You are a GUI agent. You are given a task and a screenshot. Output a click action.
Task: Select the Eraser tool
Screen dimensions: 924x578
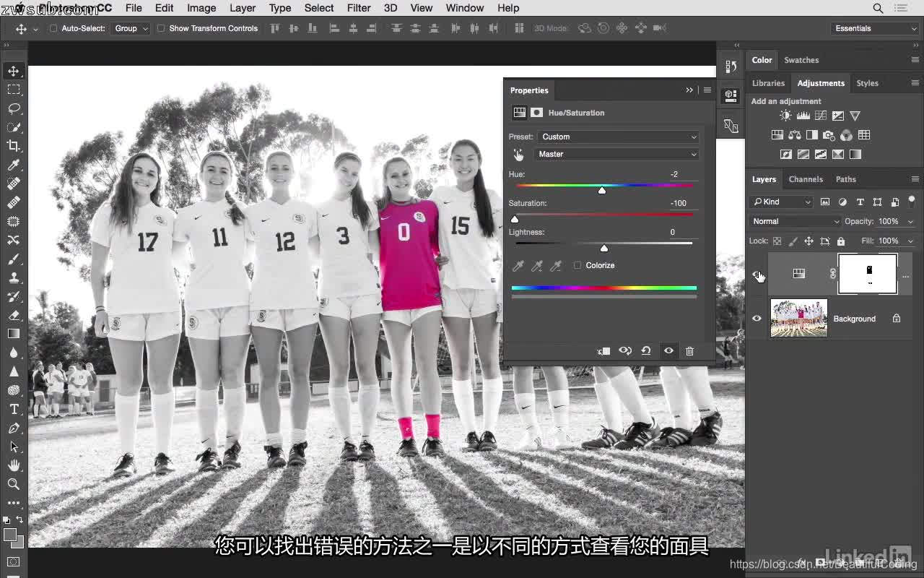(x=14, y=315)
